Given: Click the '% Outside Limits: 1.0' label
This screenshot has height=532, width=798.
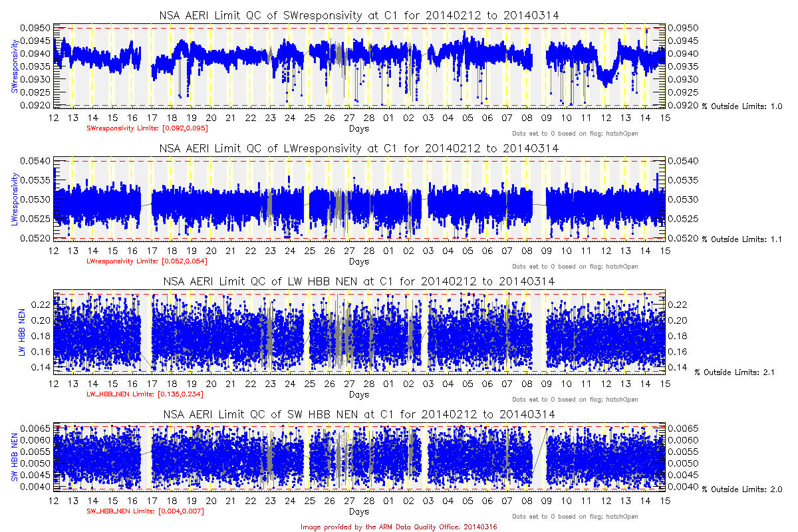Looking at the screenshot, I should [742, 106].
